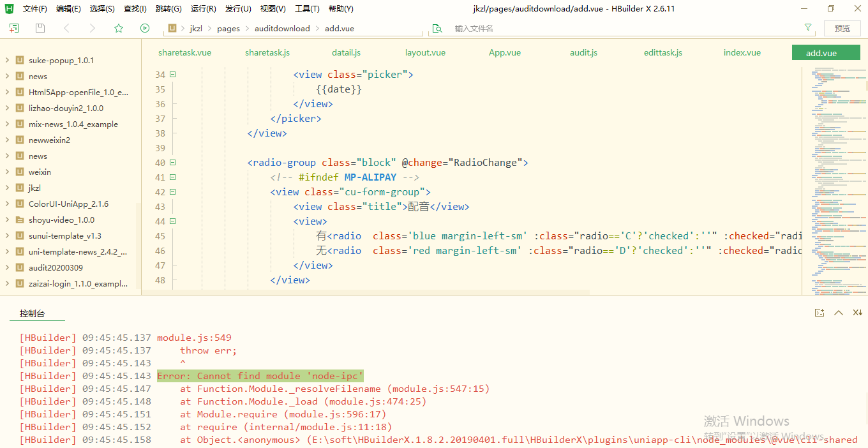This screenshot has height=448, width=868.
Task: Open the filter funnel icon near 预览
Action: (x=808, y=28)
